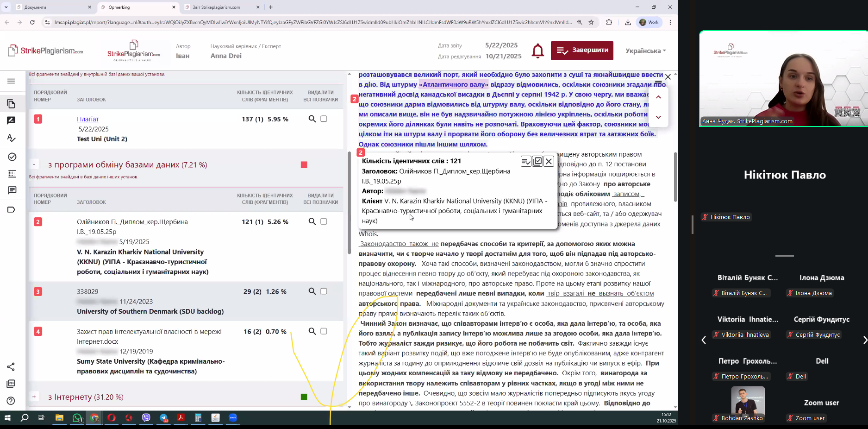Open the Плагіат source link
This screenshot has height=429, width=868.
(x=88, y=119)
